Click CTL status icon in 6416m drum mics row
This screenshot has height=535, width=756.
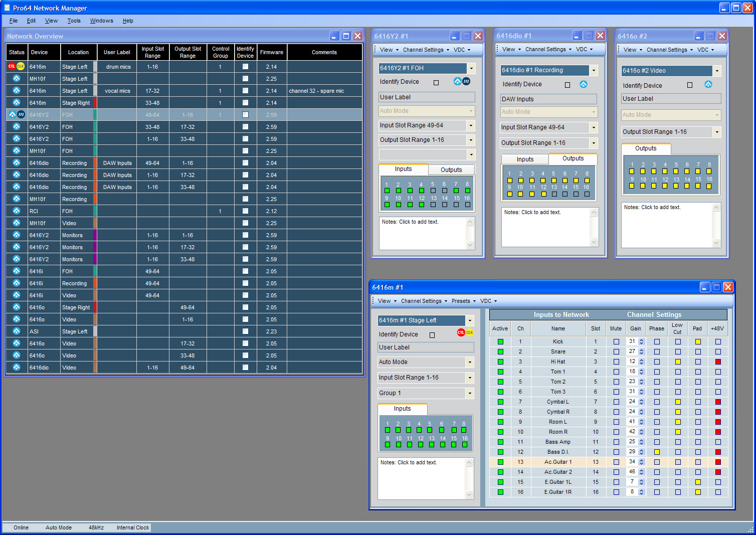tap(12, 66)
